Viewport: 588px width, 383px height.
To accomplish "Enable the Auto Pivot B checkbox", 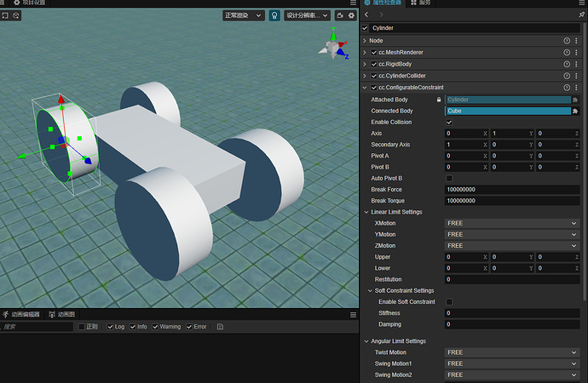I will 450,178.
